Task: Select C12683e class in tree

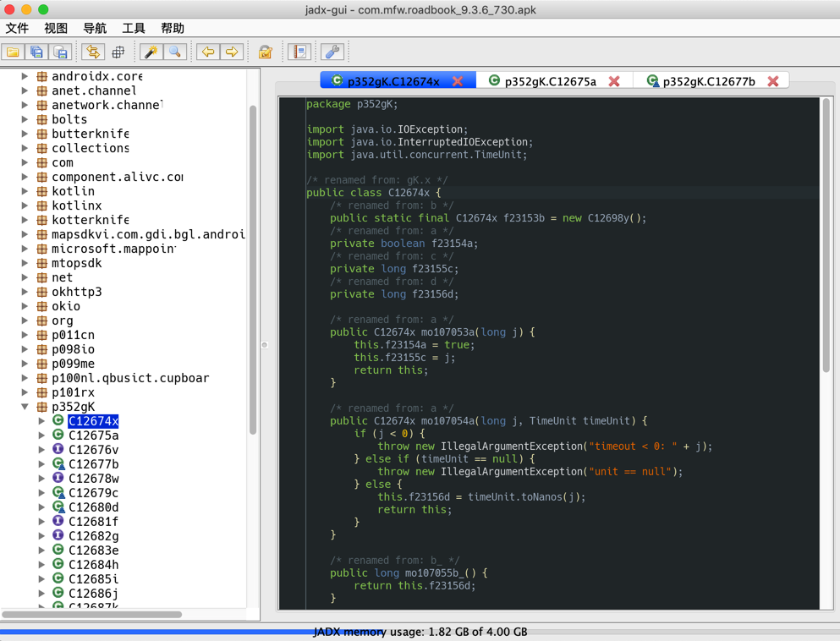Action: point(93,551)
